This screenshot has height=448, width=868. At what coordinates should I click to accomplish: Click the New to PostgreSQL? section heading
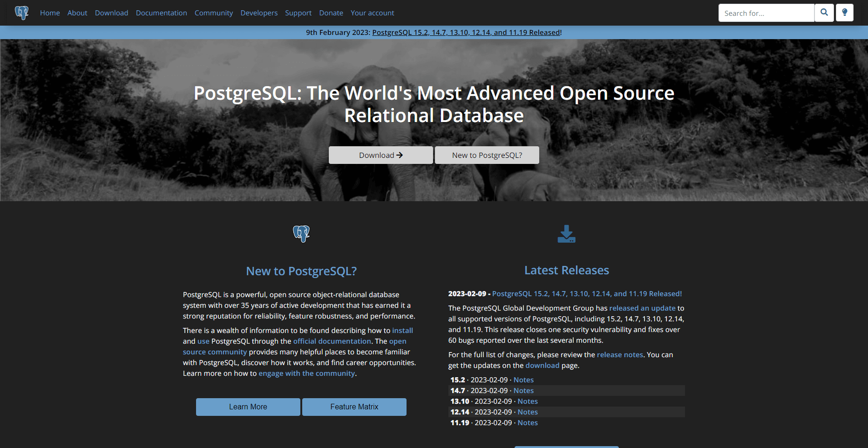(x=301, y=271)
